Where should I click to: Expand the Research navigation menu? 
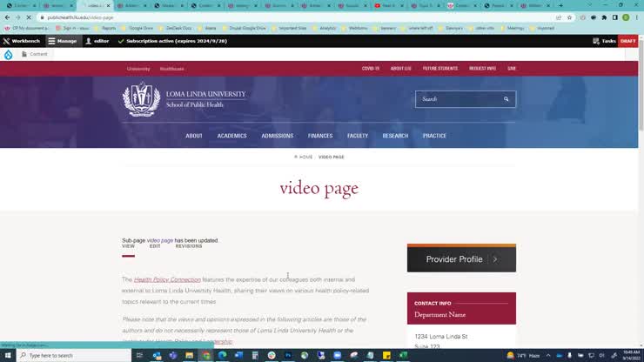click(x=395, y=136)
